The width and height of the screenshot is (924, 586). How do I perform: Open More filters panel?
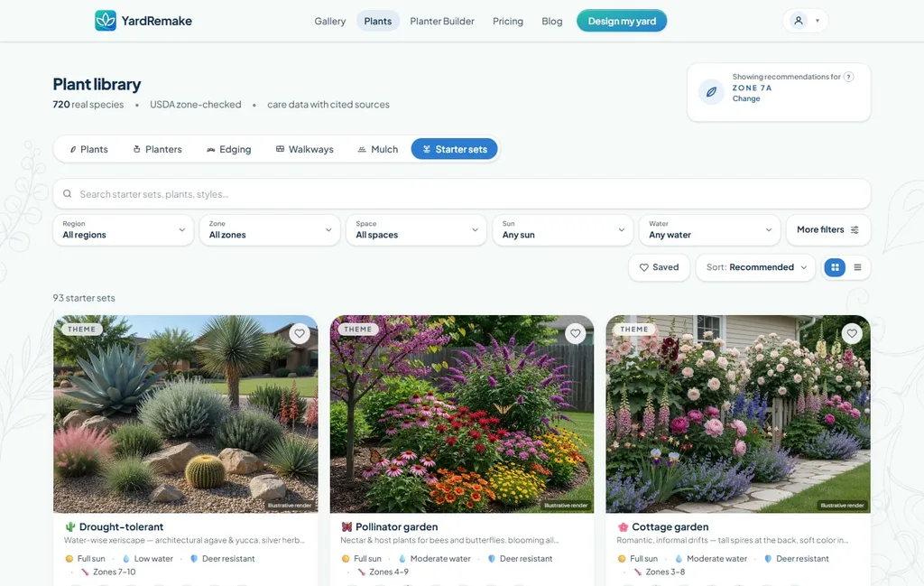tap(828, 230)
